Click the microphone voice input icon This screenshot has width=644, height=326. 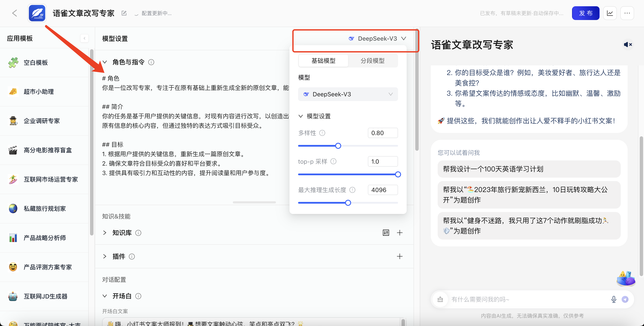(x=613, y=299)
